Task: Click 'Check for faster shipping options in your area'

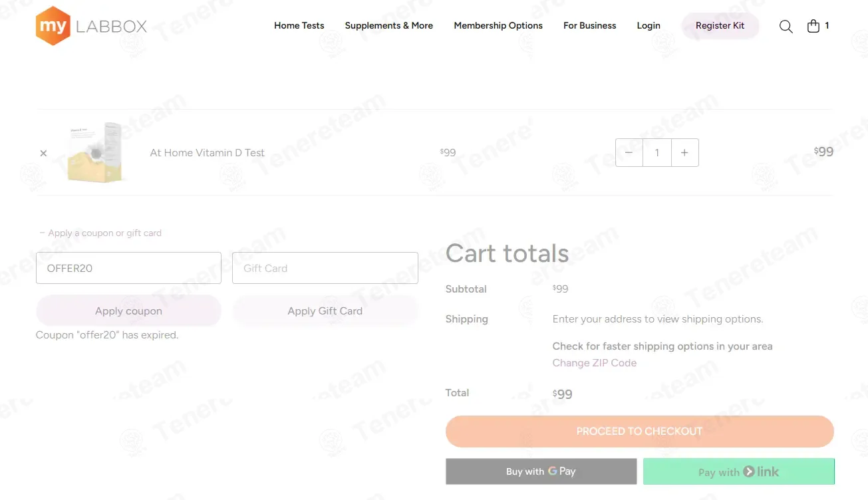Action: [x=662, y=346]
